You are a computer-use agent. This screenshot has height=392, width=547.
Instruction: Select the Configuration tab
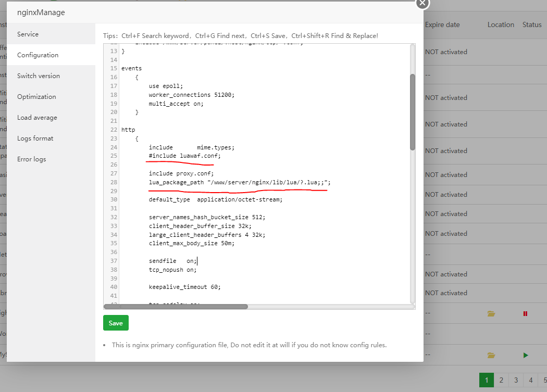(51, 55)
